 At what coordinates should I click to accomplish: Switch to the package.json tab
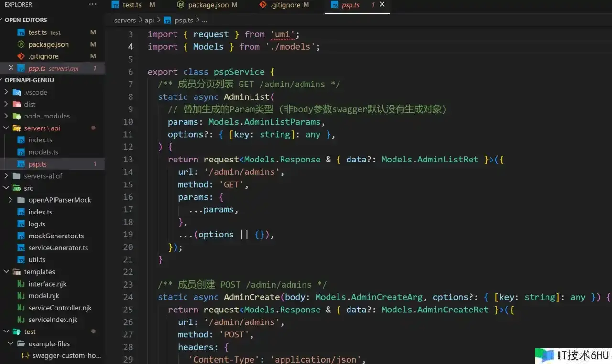tap(209, 5)
